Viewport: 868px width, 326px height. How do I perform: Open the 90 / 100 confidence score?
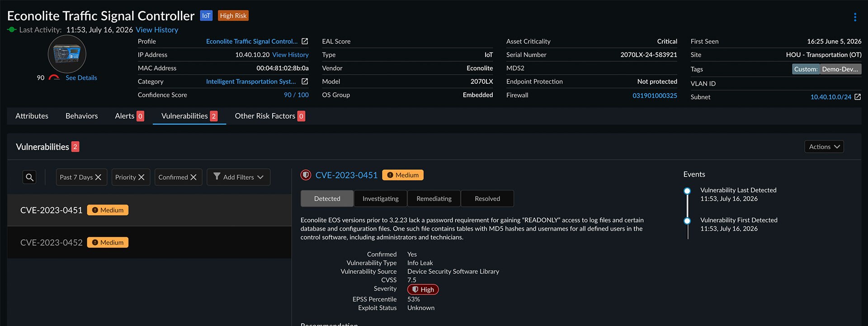[296, 95]
